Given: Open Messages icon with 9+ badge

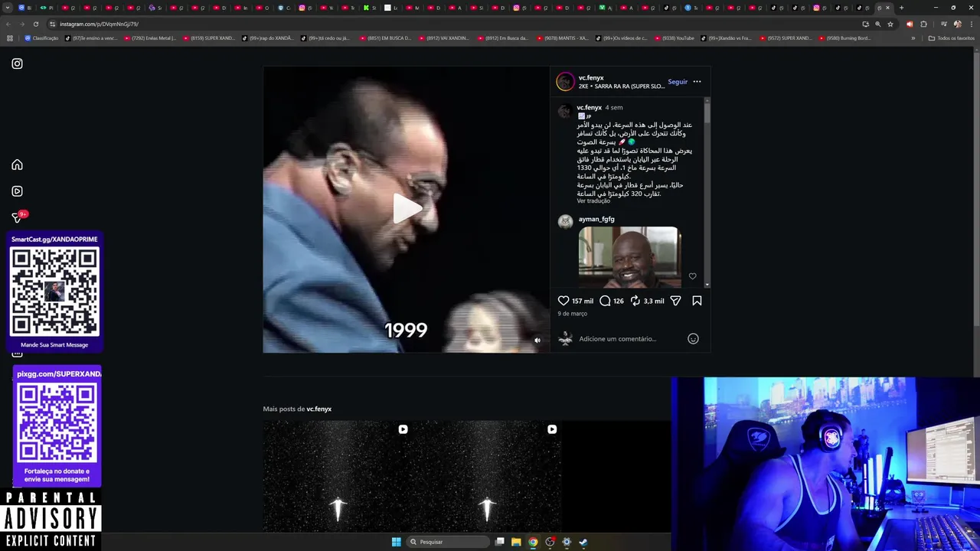Looking at the screenshot, I should (17, 217).
